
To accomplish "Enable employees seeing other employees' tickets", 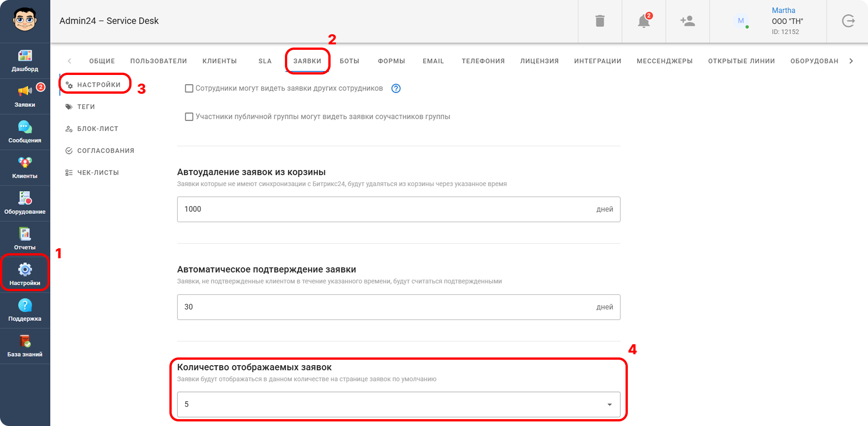I will (189, 89).
